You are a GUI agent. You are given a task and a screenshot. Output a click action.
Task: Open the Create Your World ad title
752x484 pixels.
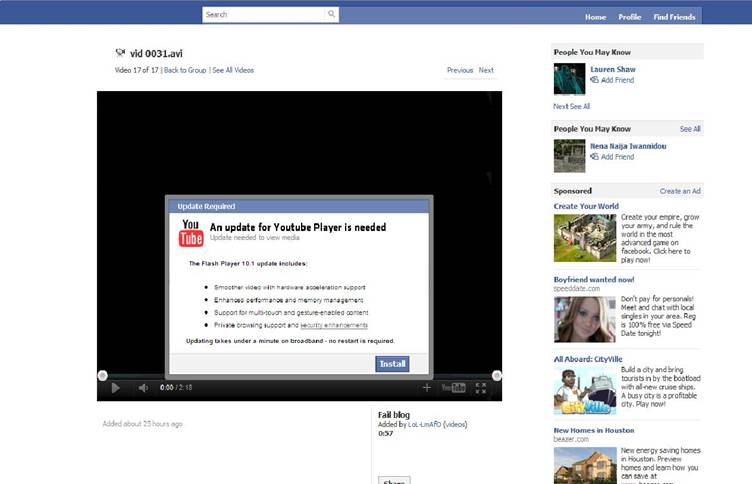click(x=586, y=206)
